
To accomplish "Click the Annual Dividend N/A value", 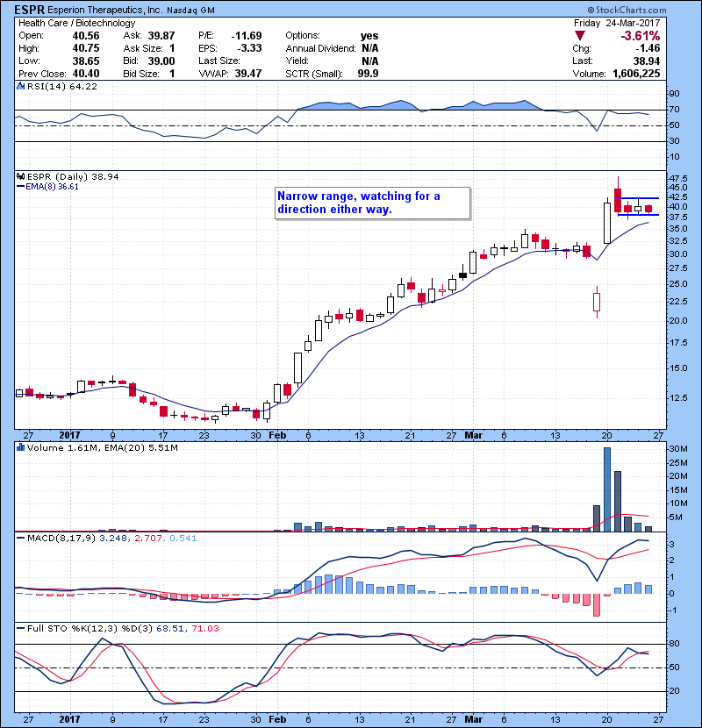I will (x=369, y=48).
